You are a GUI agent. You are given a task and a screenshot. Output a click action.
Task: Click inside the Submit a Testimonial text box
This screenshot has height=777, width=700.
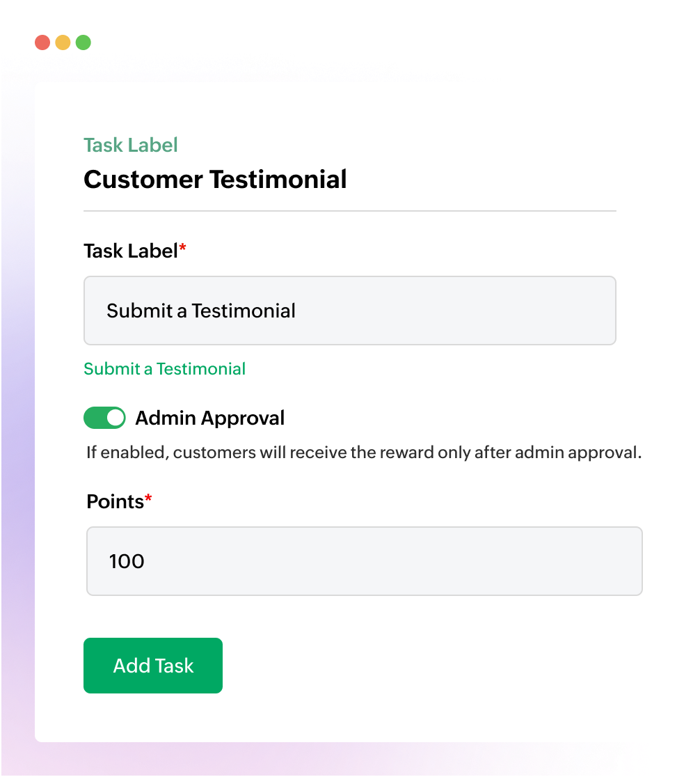348,311
